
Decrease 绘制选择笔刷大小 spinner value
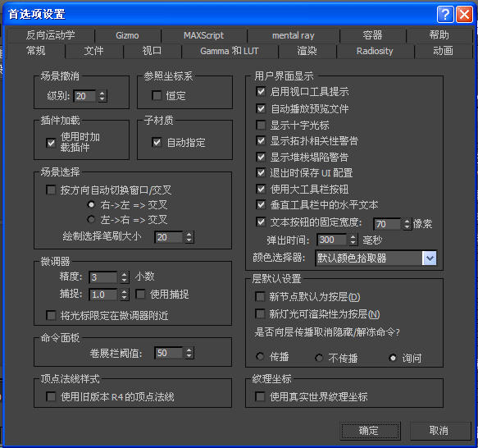[189, 240]
